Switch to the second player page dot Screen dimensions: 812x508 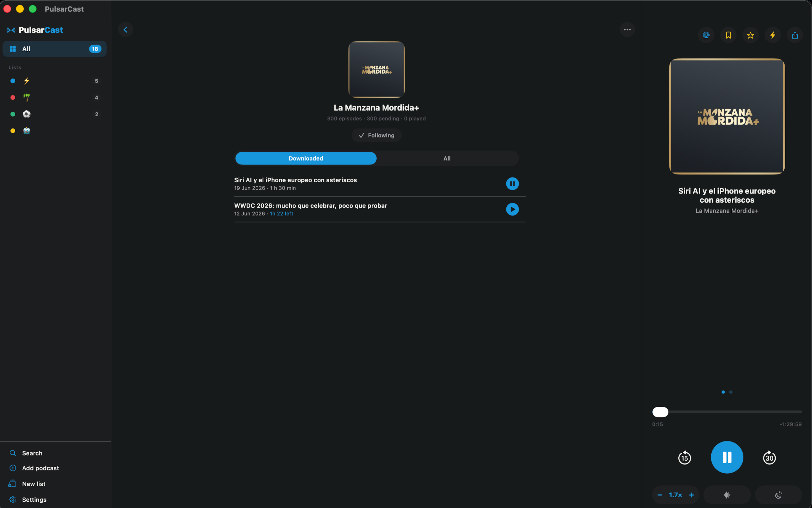(731, 392)
